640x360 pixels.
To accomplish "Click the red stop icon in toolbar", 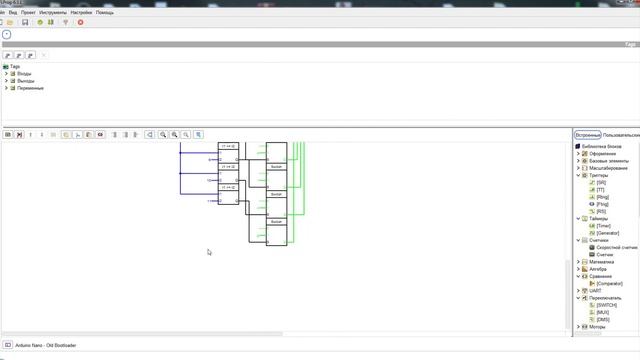I will [80, 22].
